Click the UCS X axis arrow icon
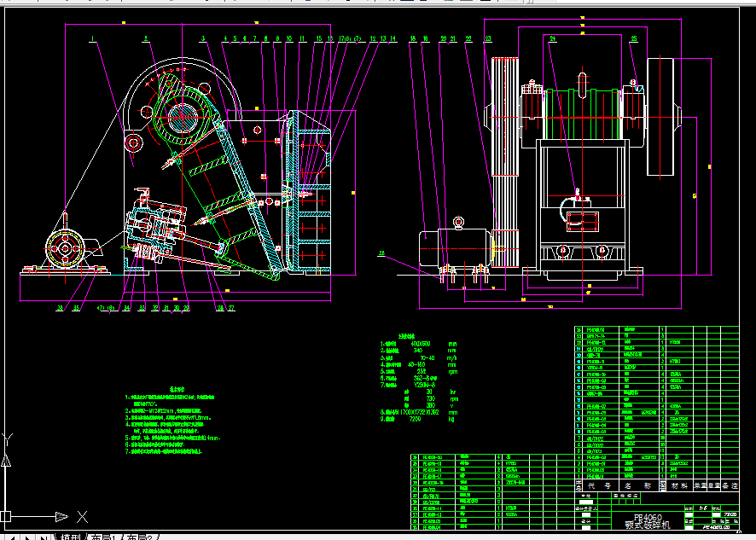Image resolution: width=756 pixels, height=540 pixels. 61,517
